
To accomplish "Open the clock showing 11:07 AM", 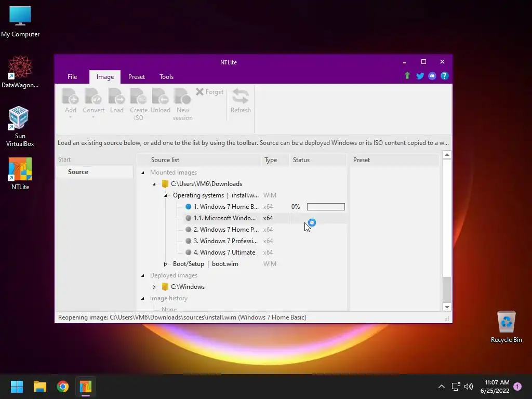I will coord(495,387).
